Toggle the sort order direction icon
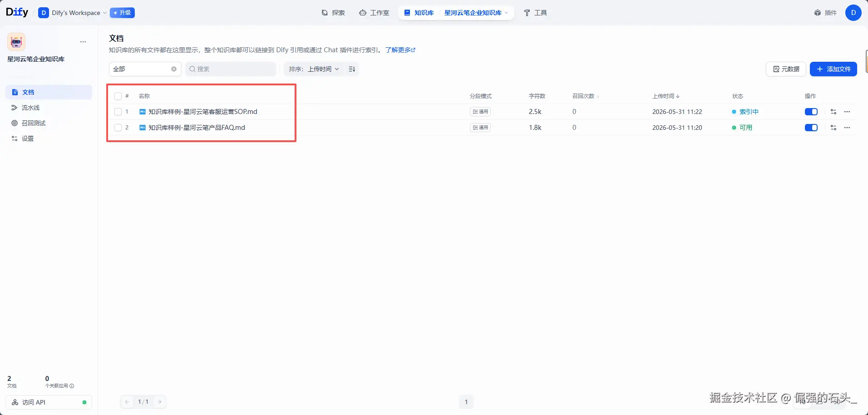Viewport: 868px width, 415px height. tap(352, 69)
